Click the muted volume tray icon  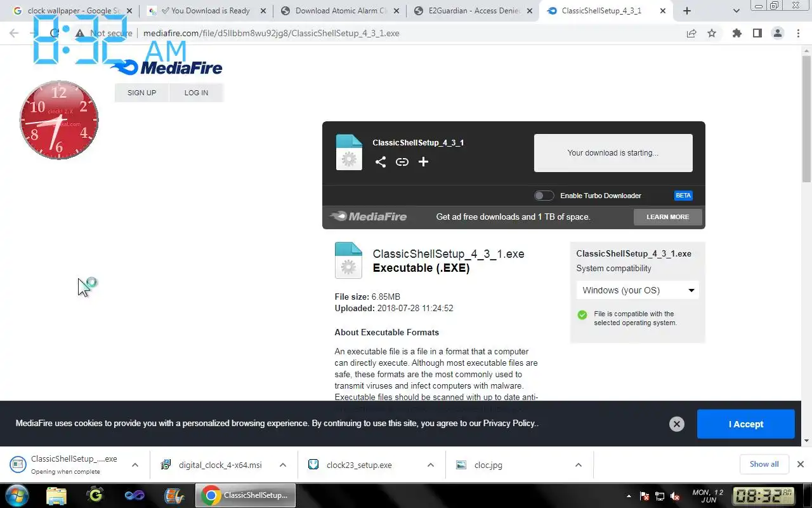coord(676,497)
